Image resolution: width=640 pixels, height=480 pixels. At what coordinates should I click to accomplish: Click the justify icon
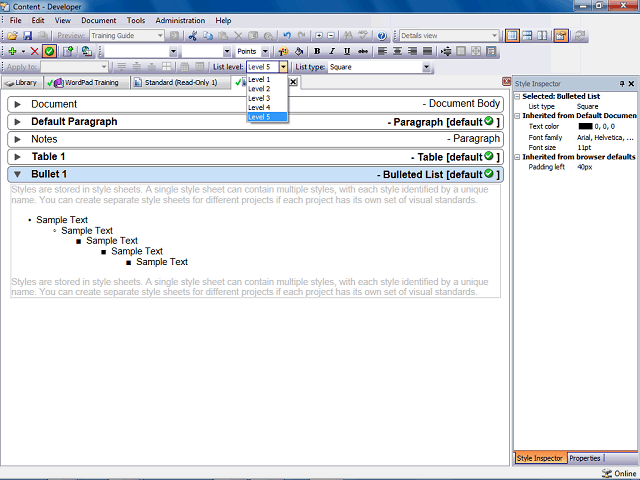[427, 51]
